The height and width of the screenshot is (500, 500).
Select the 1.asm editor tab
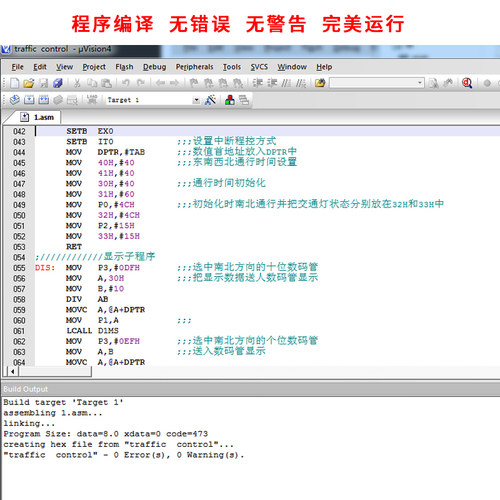pos(37,117)
